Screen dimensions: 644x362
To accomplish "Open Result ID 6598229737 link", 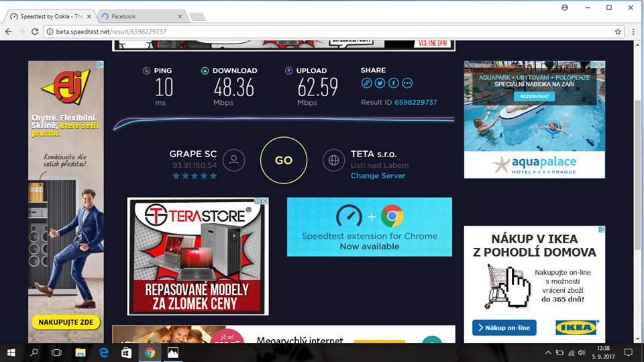I will [416, 102].
